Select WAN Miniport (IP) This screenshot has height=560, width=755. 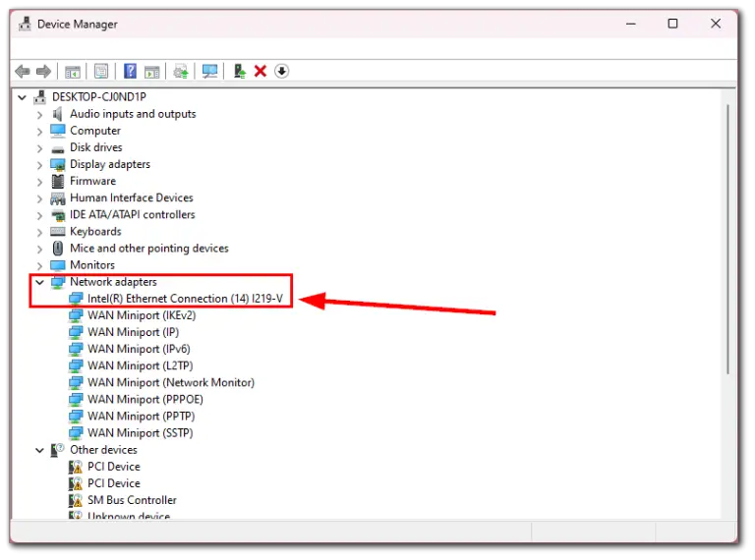pos(133,332)
